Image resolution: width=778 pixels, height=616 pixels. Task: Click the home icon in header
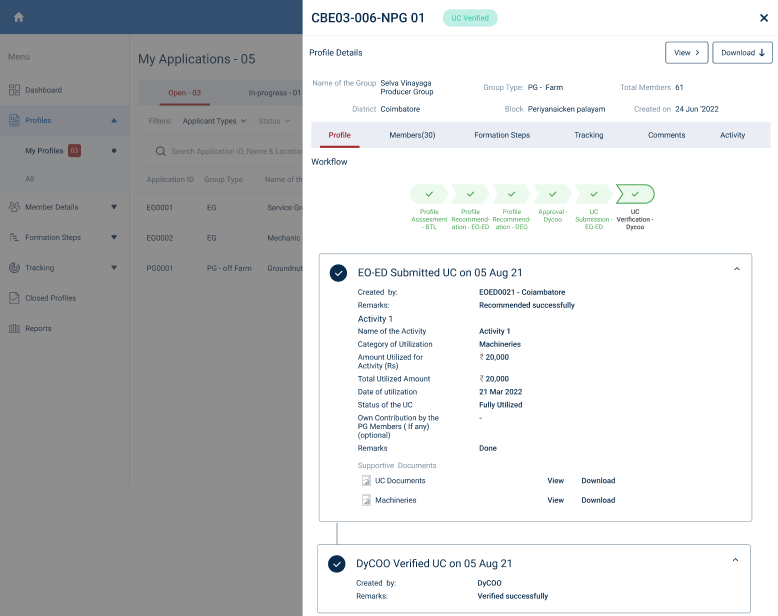click(18, 17)
